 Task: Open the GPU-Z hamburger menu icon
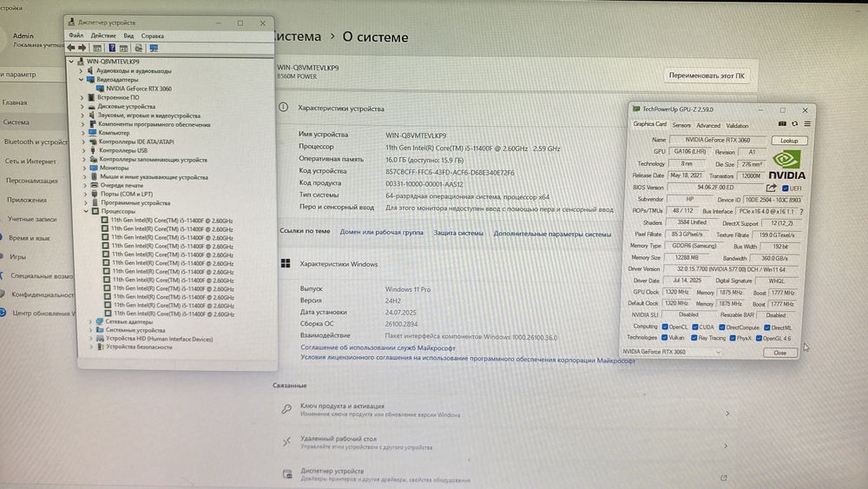coord(807,123)
